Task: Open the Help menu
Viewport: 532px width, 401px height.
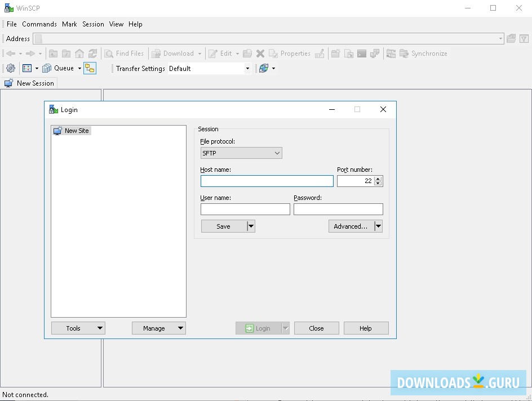Action: [135, 24]
